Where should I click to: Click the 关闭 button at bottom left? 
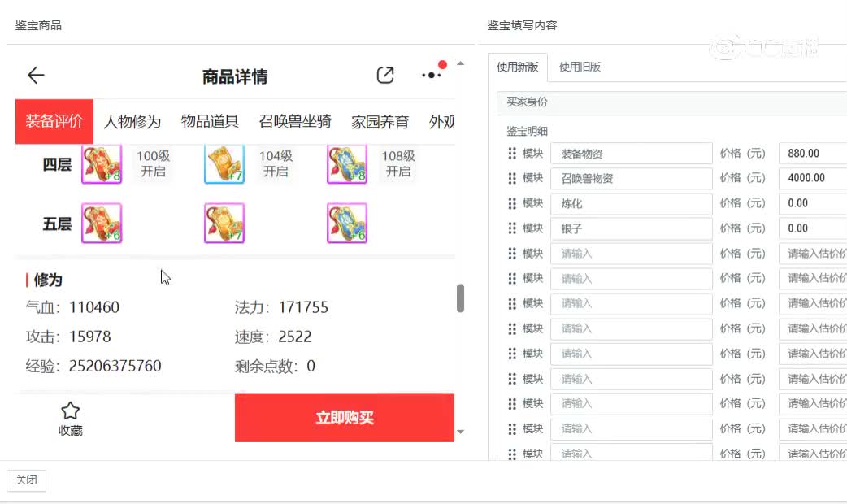[x=26, y=480]
